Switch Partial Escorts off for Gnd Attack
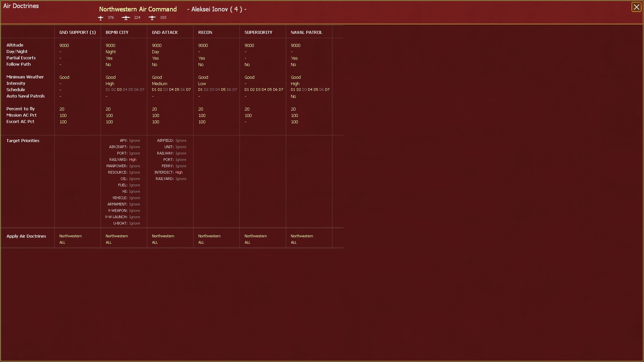The height and width of the screenshot is (362, 644). coord(155,58)
